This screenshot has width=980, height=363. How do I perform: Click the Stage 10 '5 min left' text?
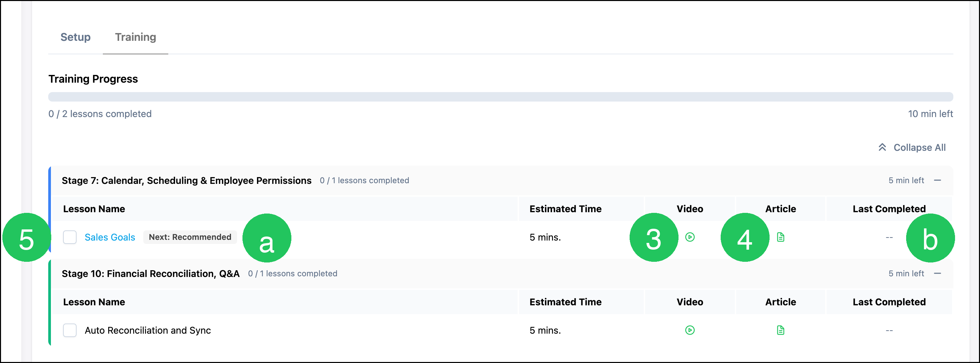tap(906, 273)
